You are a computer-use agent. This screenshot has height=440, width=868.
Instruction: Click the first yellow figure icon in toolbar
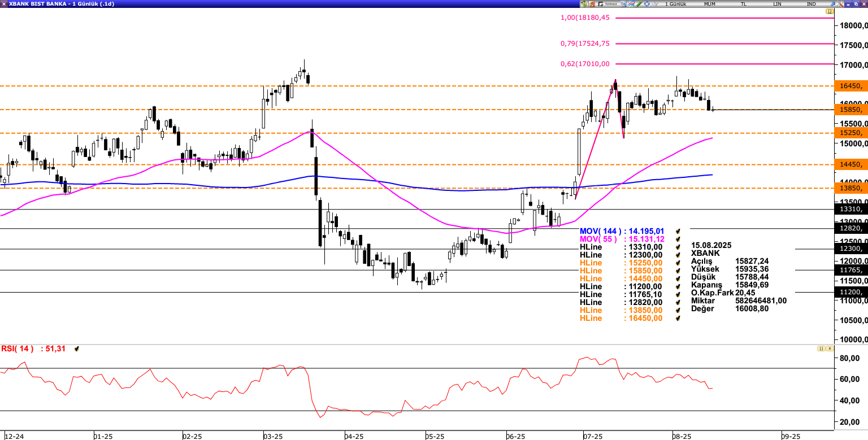[584, 4]
